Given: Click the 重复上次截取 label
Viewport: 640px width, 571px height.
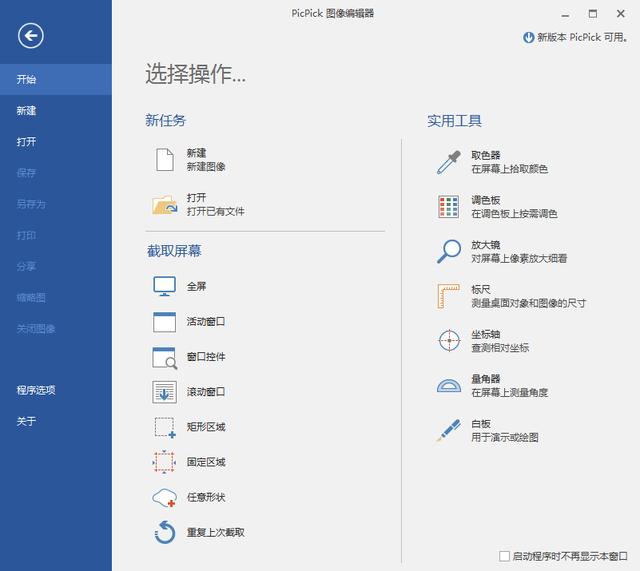Looking at the screenshot, I should (216, 532).
